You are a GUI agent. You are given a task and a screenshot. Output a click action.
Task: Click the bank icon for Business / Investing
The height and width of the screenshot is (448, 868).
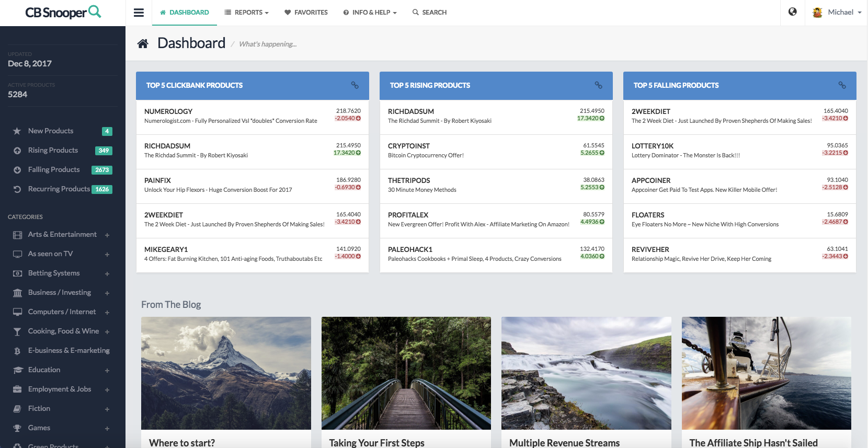click(x=17, y=293)
